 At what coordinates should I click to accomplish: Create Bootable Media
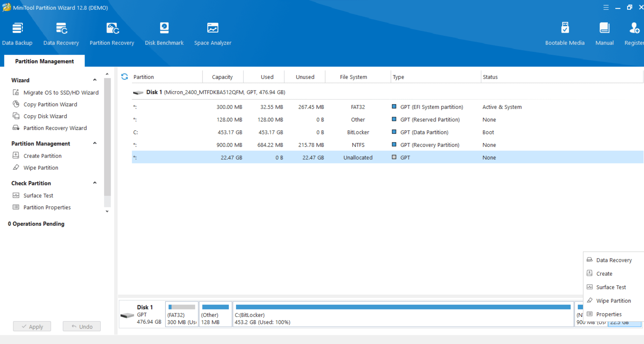(565, 34)
